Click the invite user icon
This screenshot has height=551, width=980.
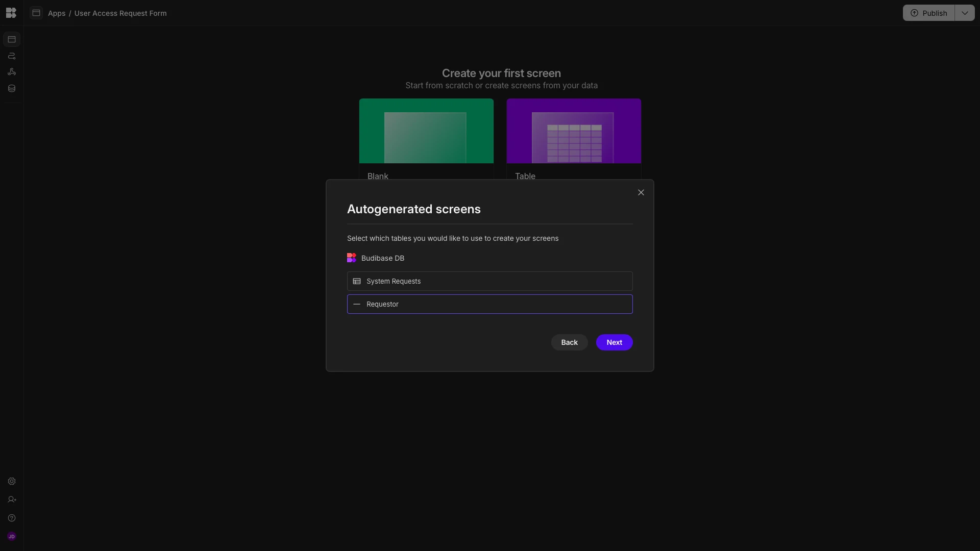click(12, 499)
